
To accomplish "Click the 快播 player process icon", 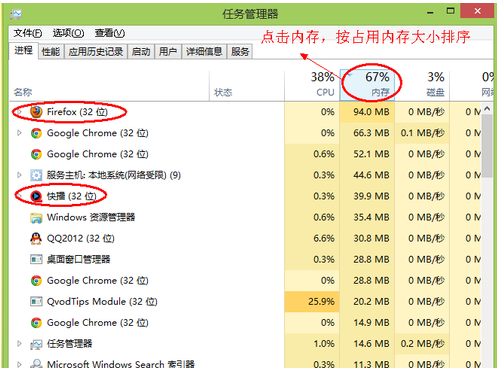I will [x=36, y=196].
